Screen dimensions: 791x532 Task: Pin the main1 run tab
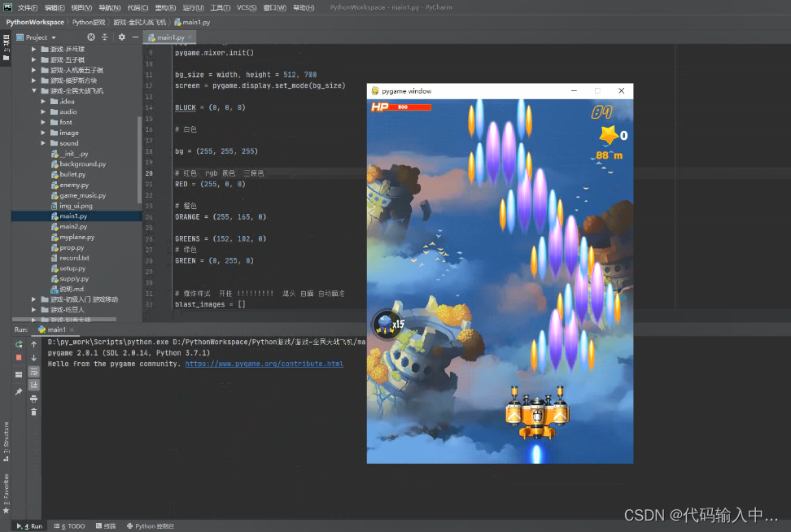(x=19, y=391)
